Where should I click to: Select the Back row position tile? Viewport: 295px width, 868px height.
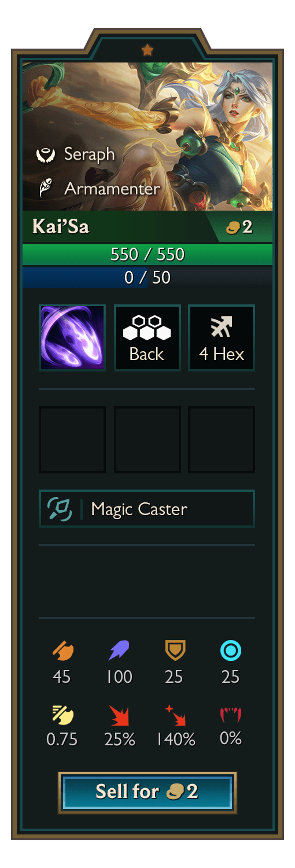(147, 338)
